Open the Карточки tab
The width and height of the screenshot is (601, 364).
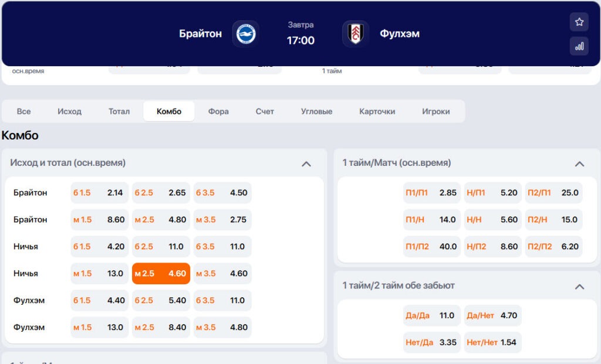click(x=377, y=111)
